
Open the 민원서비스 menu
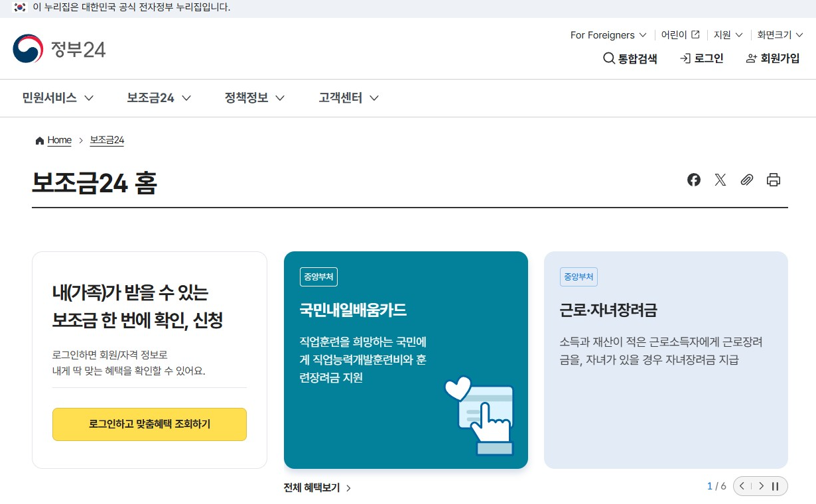[x=58, y=98]
